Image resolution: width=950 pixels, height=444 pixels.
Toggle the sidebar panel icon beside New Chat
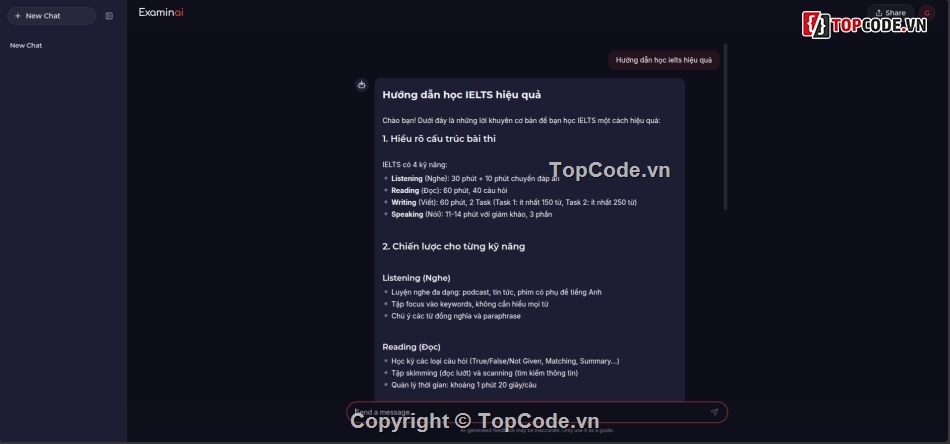[109, 16]
